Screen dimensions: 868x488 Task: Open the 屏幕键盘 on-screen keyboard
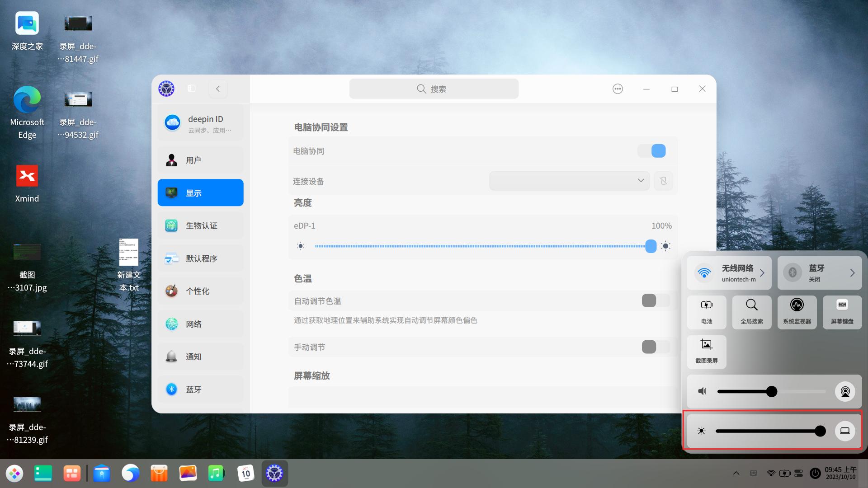pos(842,312)
